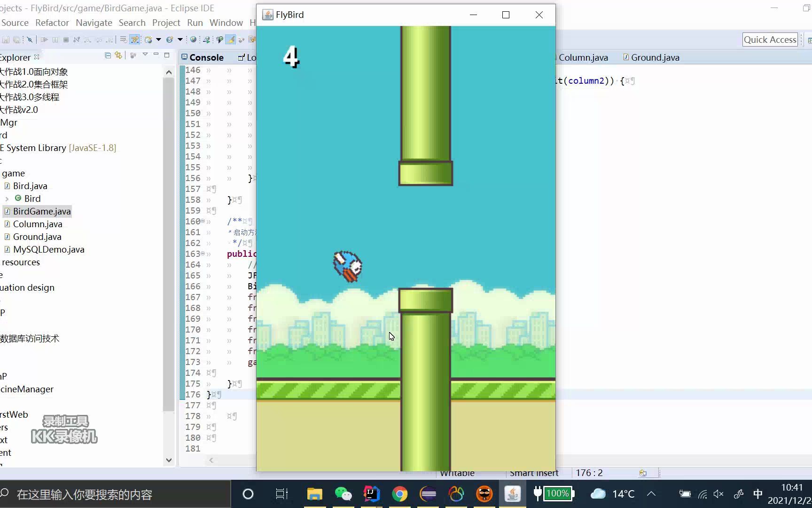Click the '176 : 2' cursor position in status bar
This screenshot has height=508, width=812.
click(x=589, y=473)
